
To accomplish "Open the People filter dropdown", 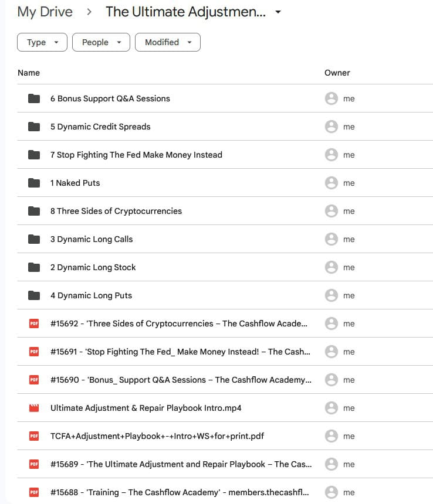I will click(x=101, y=42).
